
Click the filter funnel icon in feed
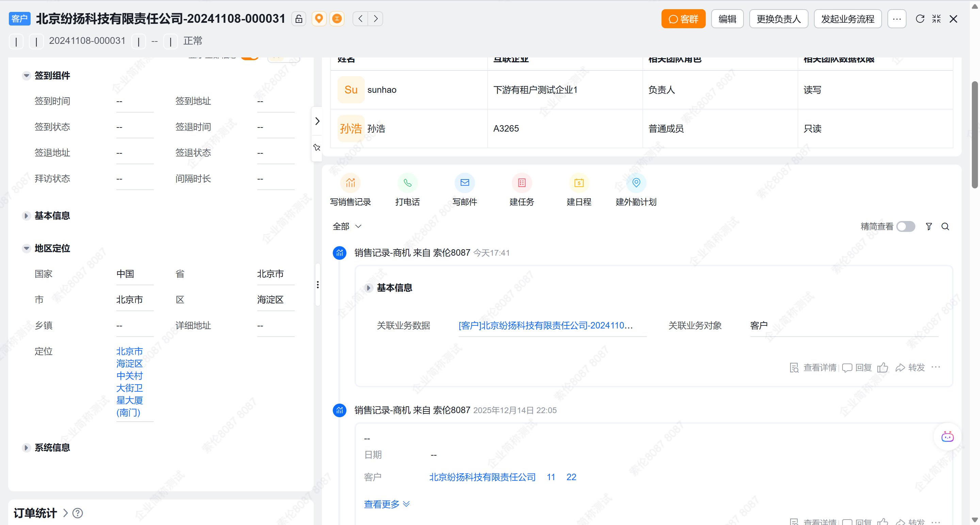pos(929,226)
